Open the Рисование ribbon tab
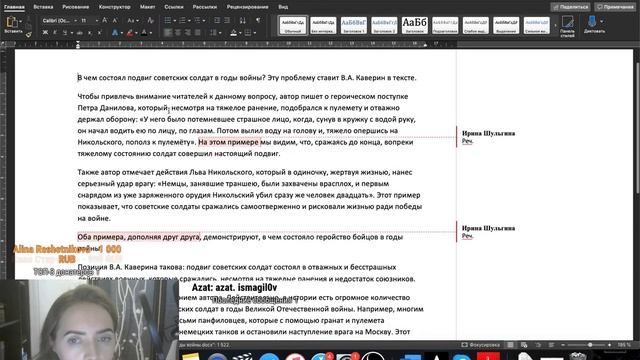Image resolution: width=640 pixels, height=360 pixels. click(76, 7)
